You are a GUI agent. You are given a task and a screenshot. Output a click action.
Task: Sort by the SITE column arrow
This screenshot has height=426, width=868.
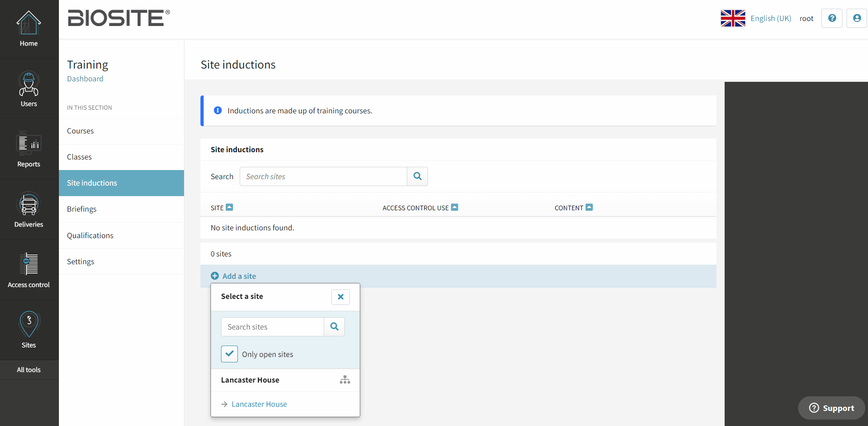[x=230, y=207]
